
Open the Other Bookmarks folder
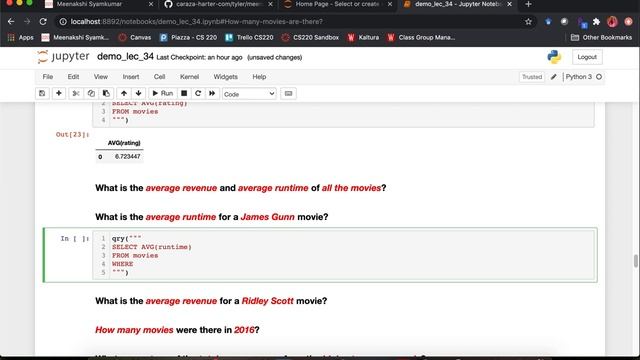tap(601, 38)
